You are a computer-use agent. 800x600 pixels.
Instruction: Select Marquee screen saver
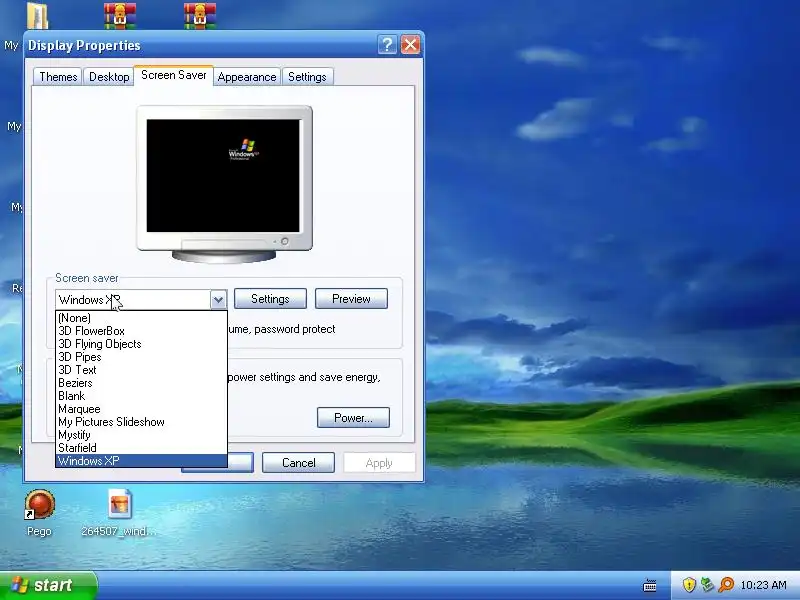141,409
